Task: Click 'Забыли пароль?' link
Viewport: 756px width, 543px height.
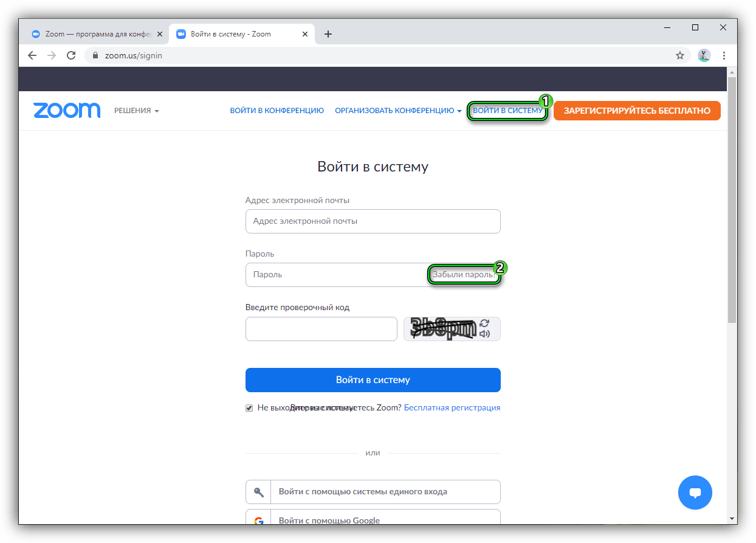Action: coord(464,275)
